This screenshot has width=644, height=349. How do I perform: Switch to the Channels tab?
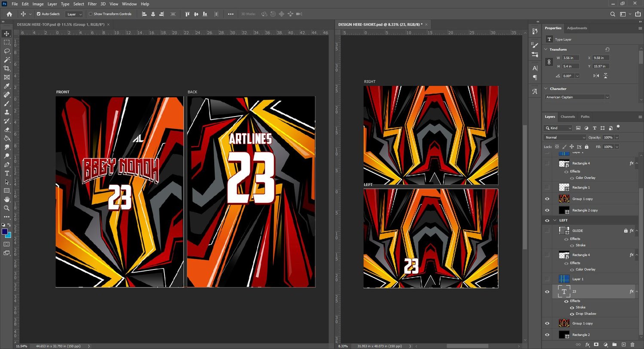(x=568, y=116)
